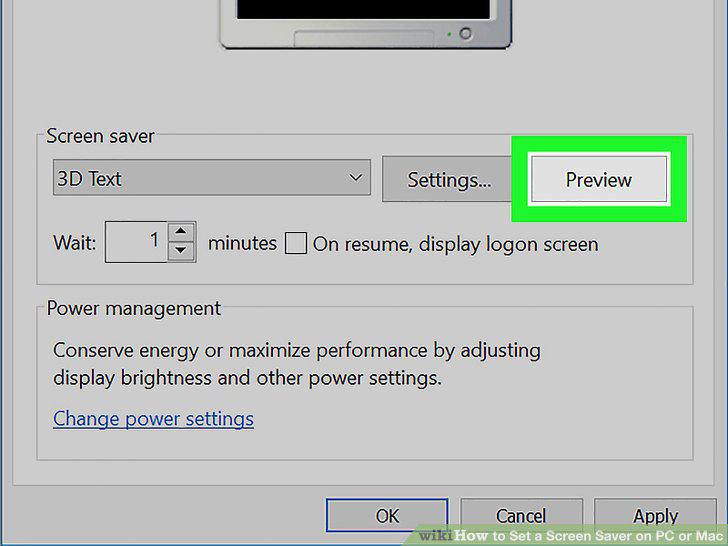
Task: Enable On resume, display logon screen
Action: point(296,243)
